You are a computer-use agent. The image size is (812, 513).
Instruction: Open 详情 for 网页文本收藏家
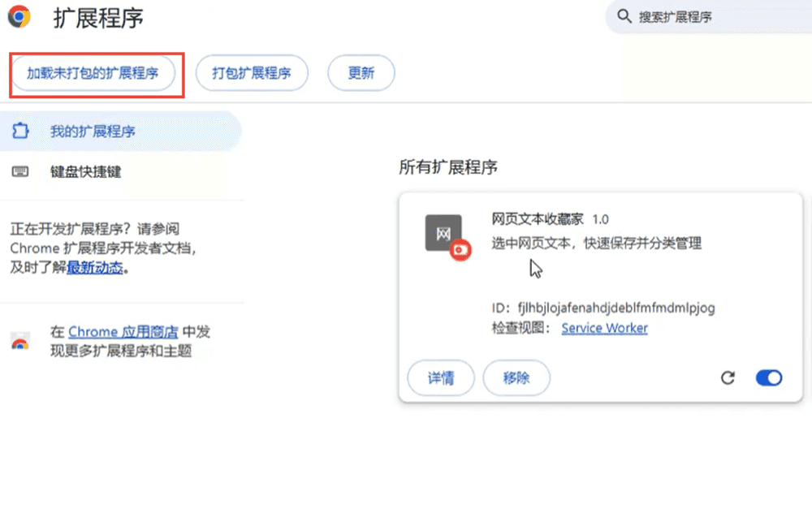tap(440, 377)
